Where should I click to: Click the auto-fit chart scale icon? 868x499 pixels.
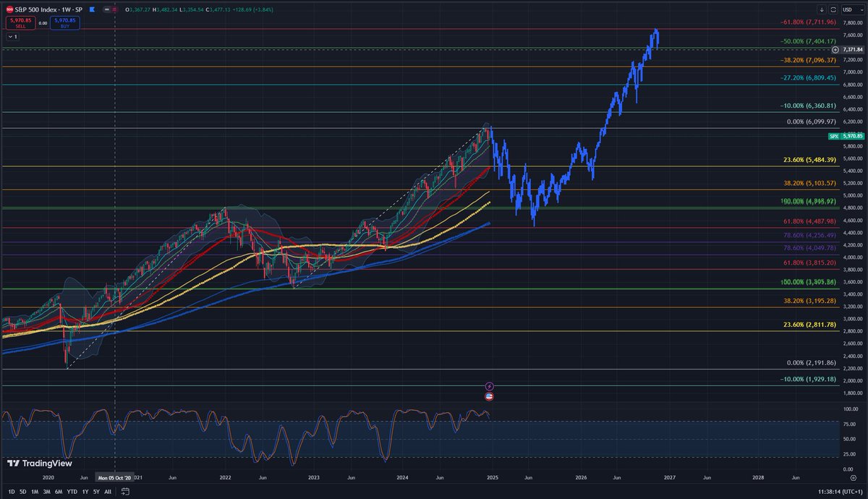(834, 9)
